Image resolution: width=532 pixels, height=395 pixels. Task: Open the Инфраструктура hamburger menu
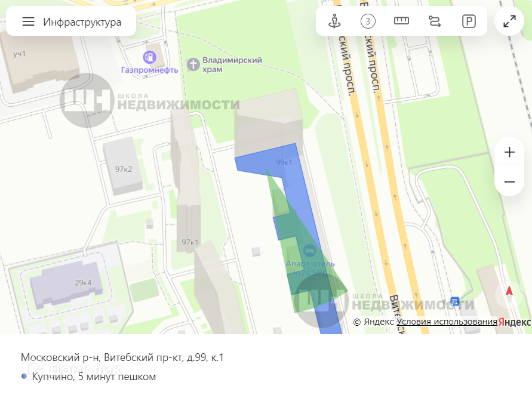click(x=29, y=21)
